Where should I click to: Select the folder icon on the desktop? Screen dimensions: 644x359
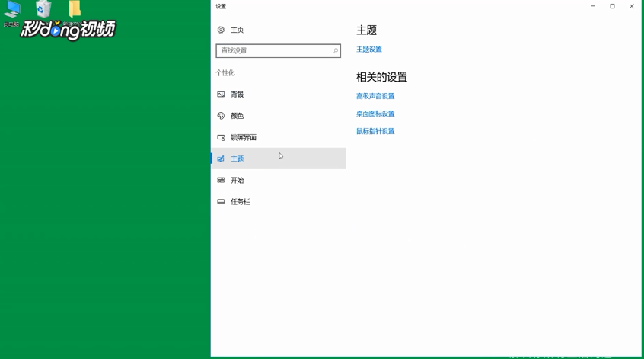pyautogui.click(x=75, y=9)
